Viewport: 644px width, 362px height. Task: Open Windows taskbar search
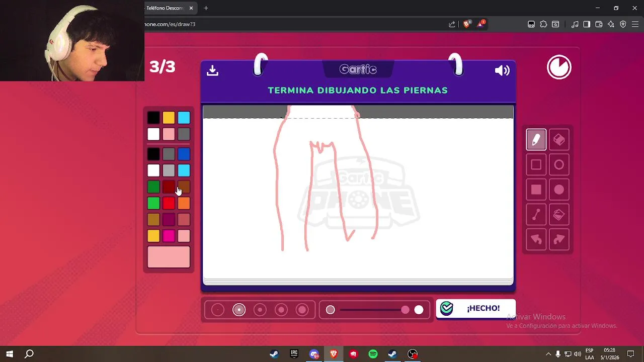[x=29, y=354]
